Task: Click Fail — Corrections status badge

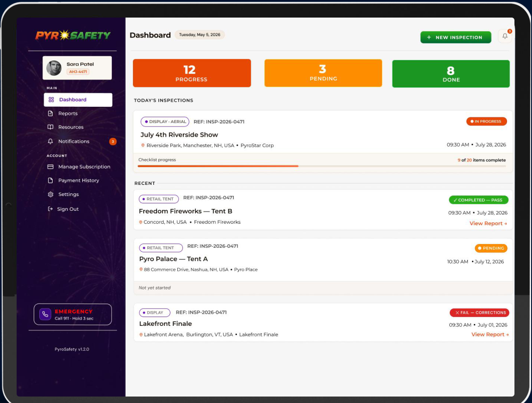Action: (x=479, y=313)
